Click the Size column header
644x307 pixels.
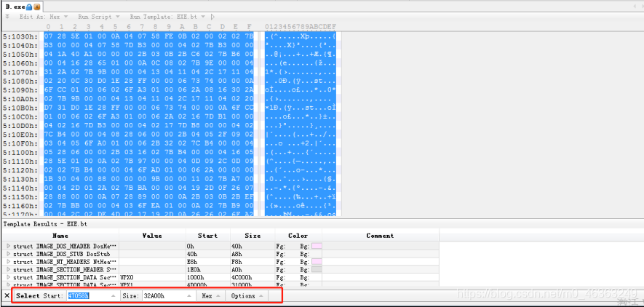click(x=253, y=236)
